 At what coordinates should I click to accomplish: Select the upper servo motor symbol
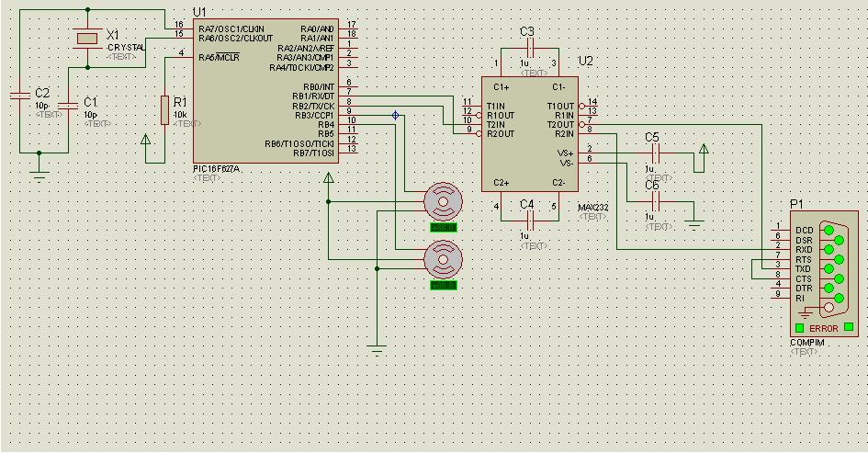pos(444,200)
